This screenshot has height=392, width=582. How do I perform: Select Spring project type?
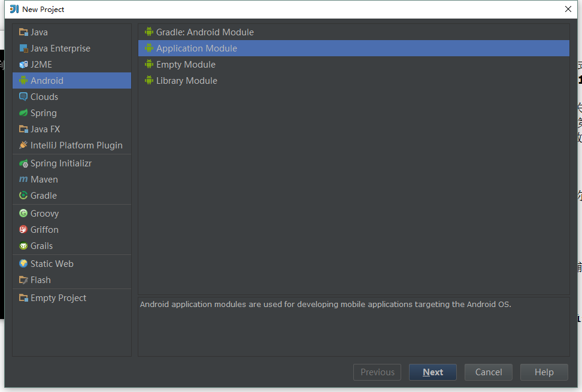point(72,113)
